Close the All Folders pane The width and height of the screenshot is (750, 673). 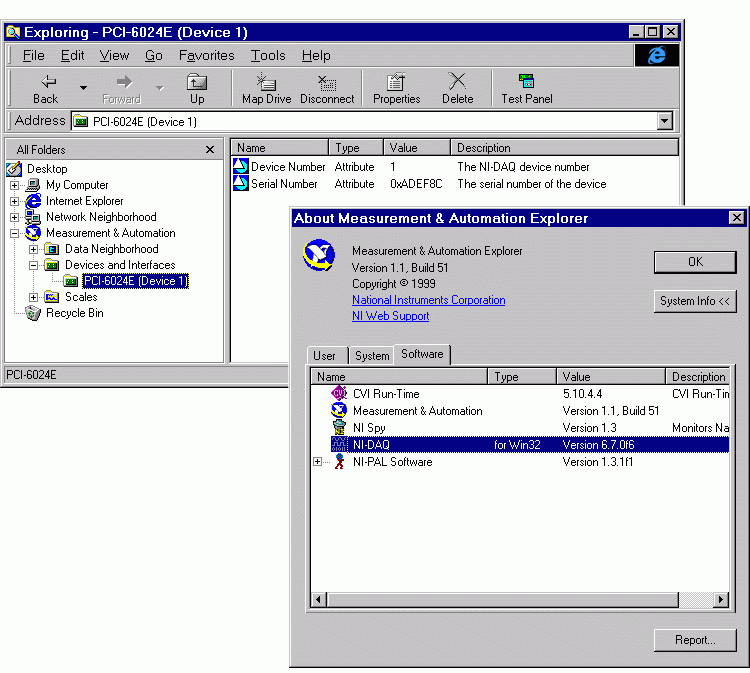pos(210,150)
